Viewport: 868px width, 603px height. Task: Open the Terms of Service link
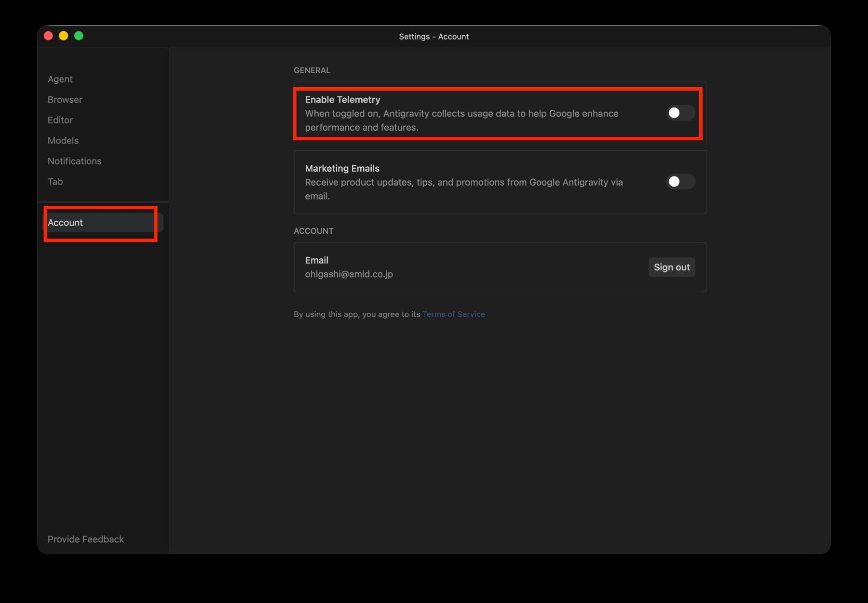coord(454,314)
